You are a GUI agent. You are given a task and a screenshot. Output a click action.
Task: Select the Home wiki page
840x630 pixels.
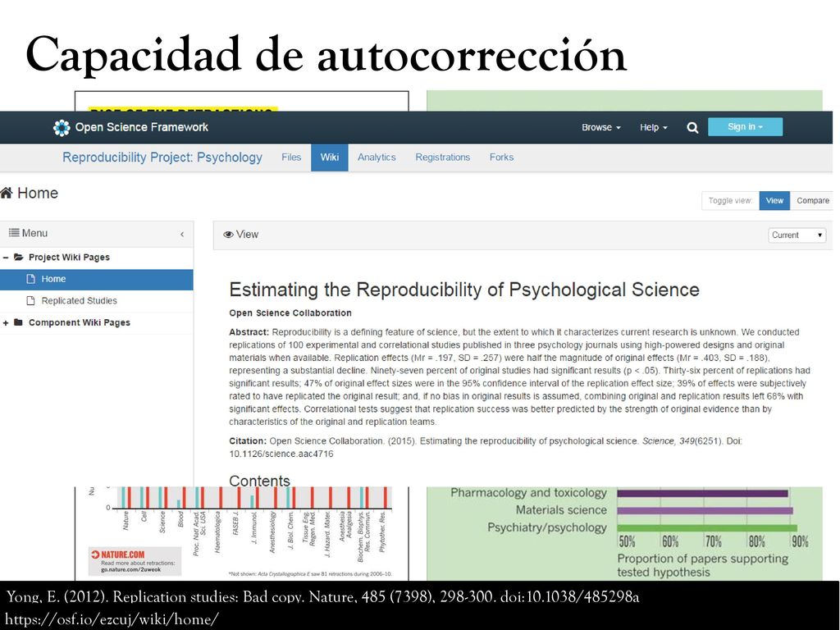(97, 279)
